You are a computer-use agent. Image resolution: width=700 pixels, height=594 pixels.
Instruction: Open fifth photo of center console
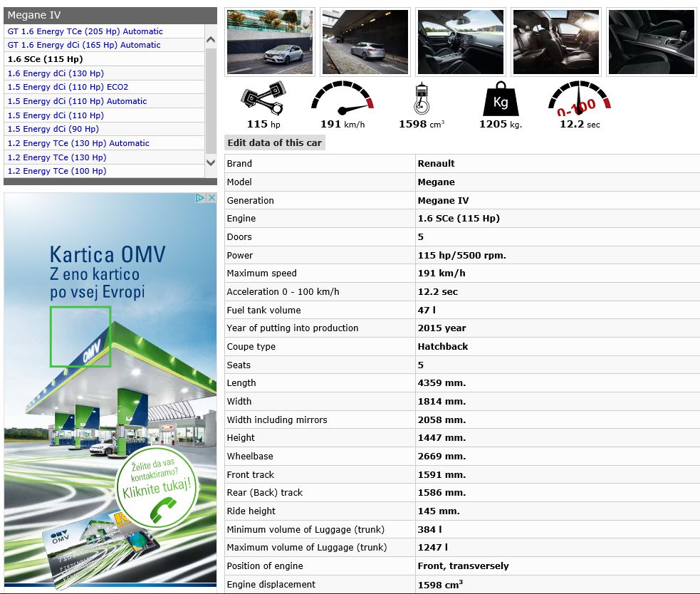point(652,42)
